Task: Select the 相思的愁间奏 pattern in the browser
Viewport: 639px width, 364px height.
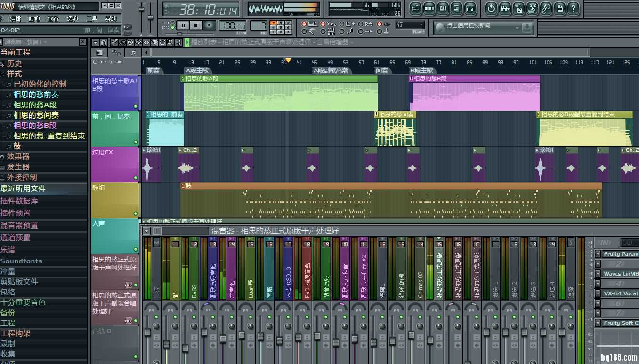Action: 36,115
